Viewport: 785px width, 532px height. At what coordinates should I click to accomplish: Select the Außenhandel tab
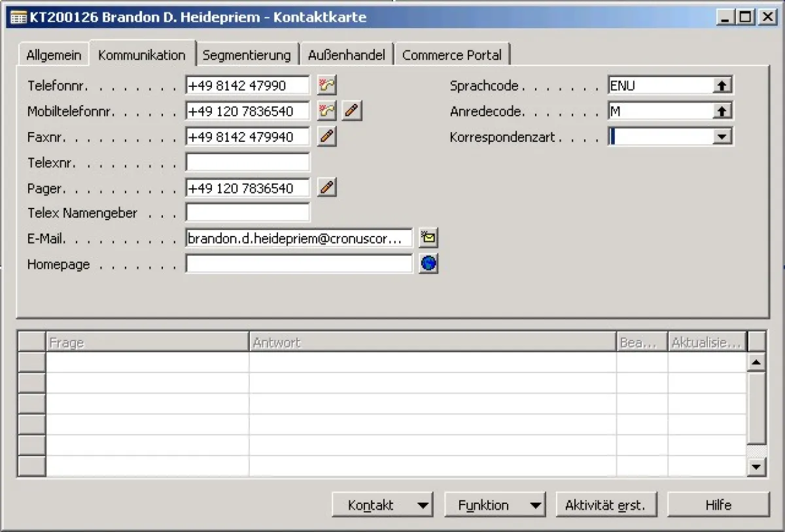[346, 54]
